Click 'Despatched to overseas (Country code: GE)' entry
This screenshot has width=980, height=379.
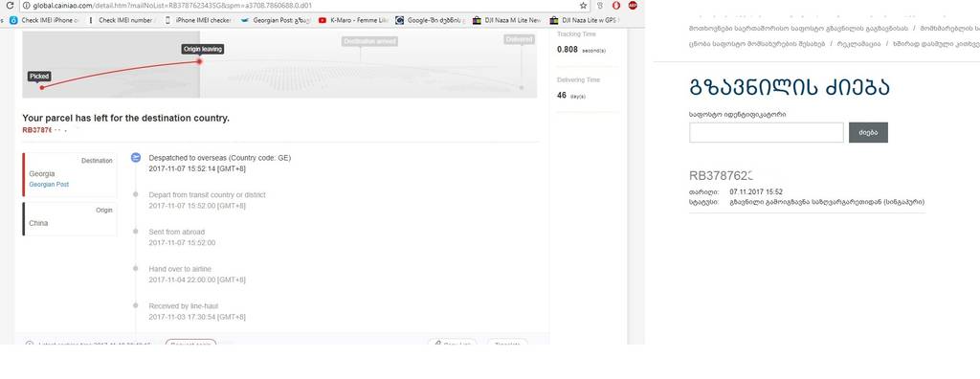(x=219, y=158)
